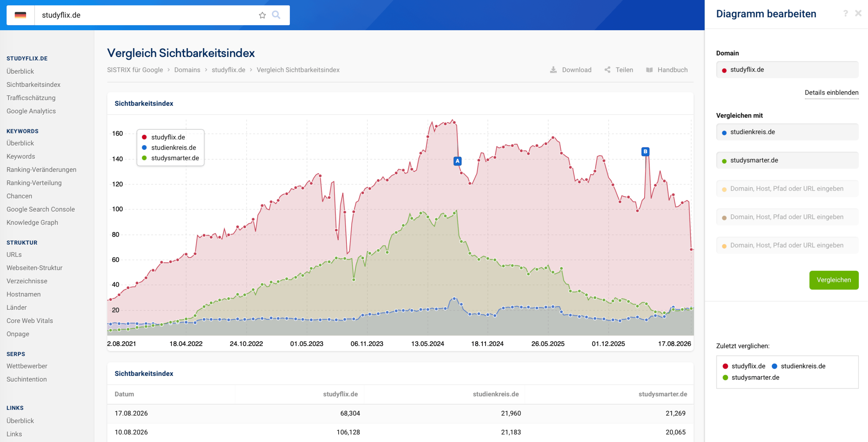
Task: Open Ranking-Verteilung in sidebar
Action: coord(34,183)
